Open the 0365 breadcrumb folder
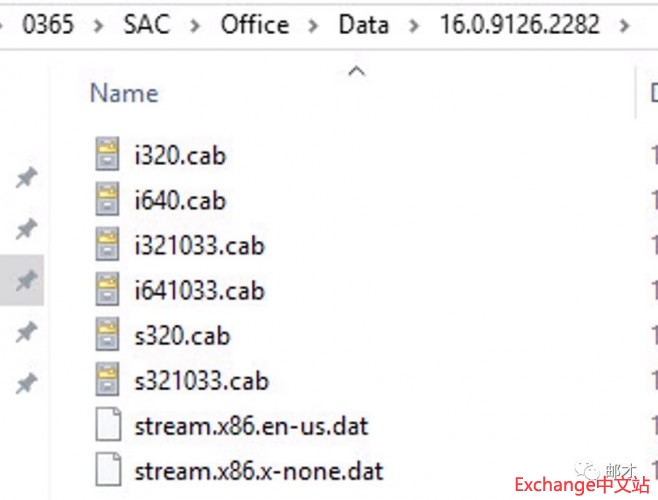The width and height of the screenshot is (658, 500). coord(48,25)
